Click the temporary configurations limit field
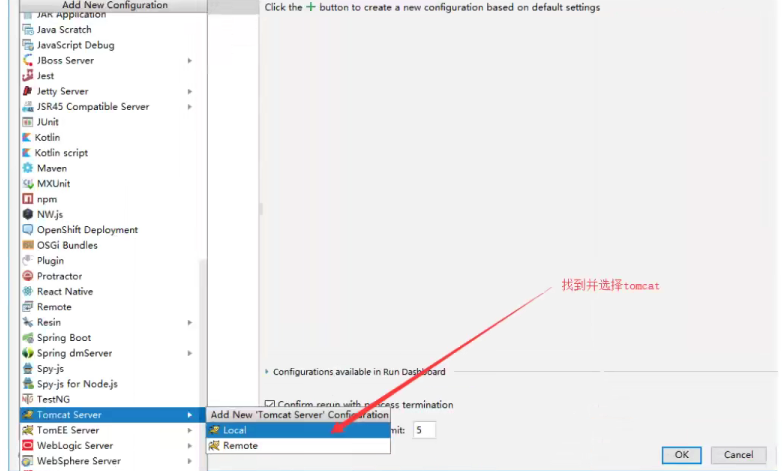782x471 pixels. coord(424,430)
